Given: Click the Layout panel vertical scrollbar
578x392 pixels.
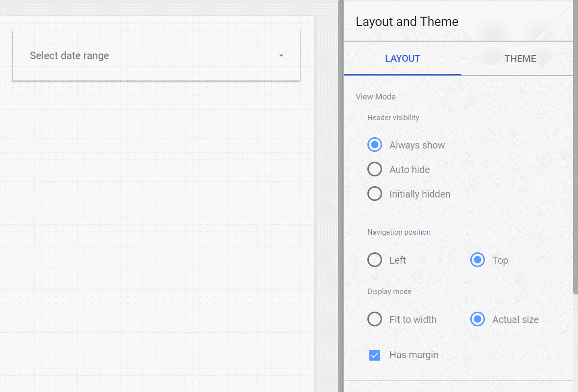Looking at the screenshot, I should [x=575, y=147].
